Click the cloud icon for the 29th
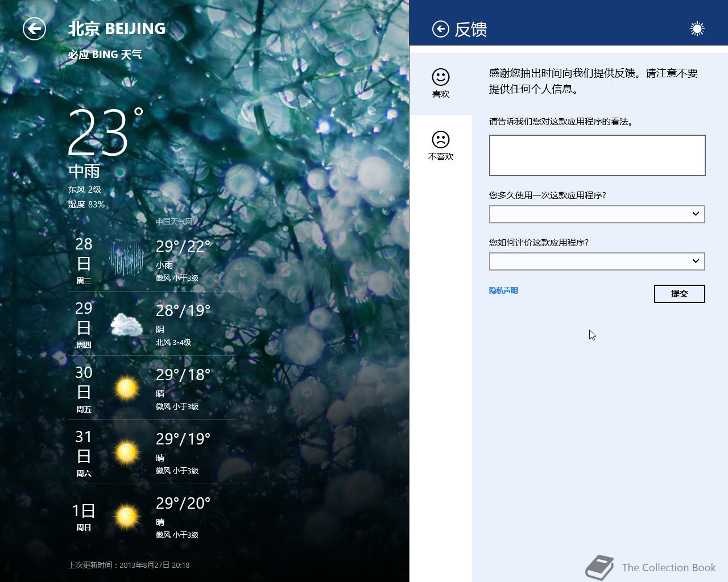The height and width of the screenshot is (582, 728). (126, 325)
